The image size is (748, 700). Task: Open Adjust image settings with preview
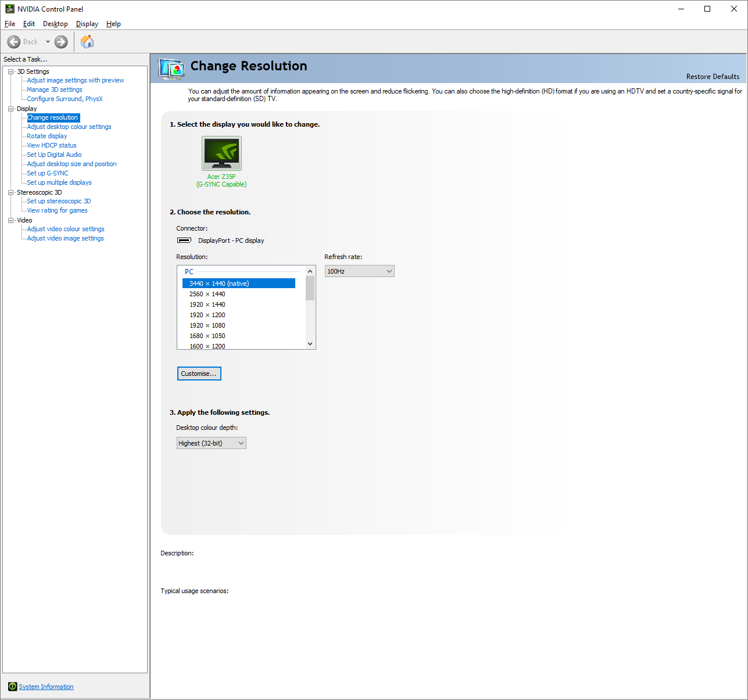[x=76, y=80]
